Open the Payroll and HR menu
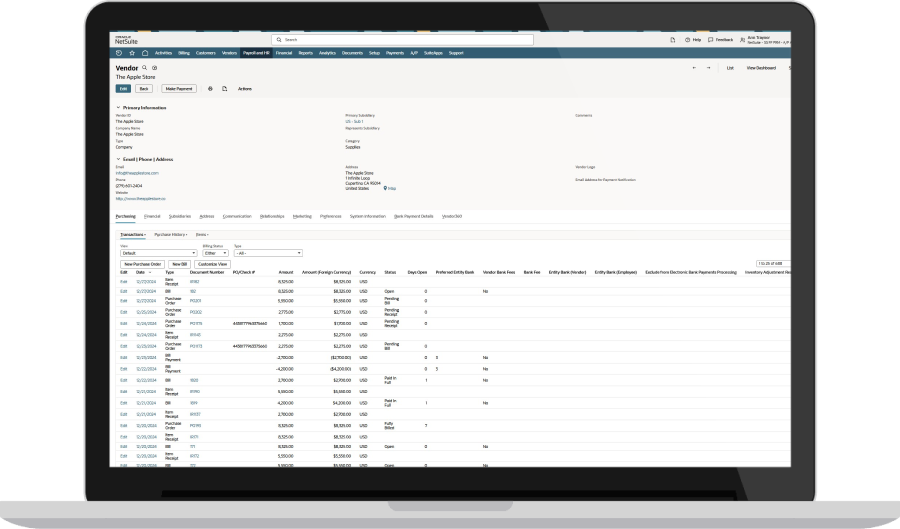Viewport: 900px width, 529px height. point(256,53)
